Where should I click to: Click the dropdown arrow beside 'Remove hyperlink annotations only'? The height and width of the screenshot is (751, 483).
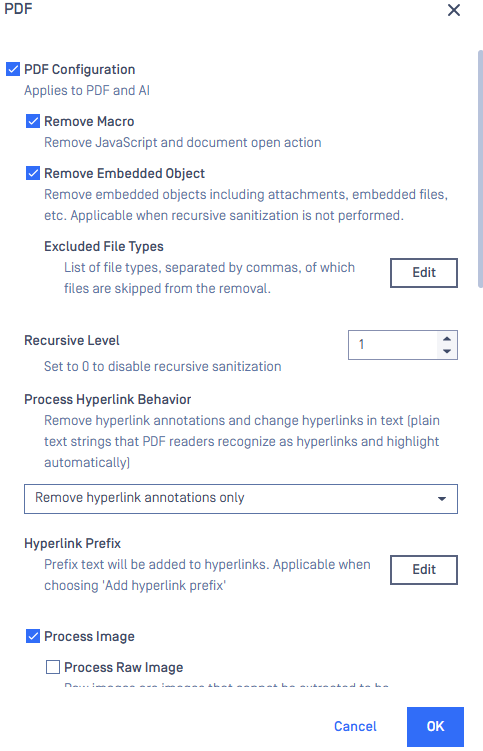[x=442, y=499]
